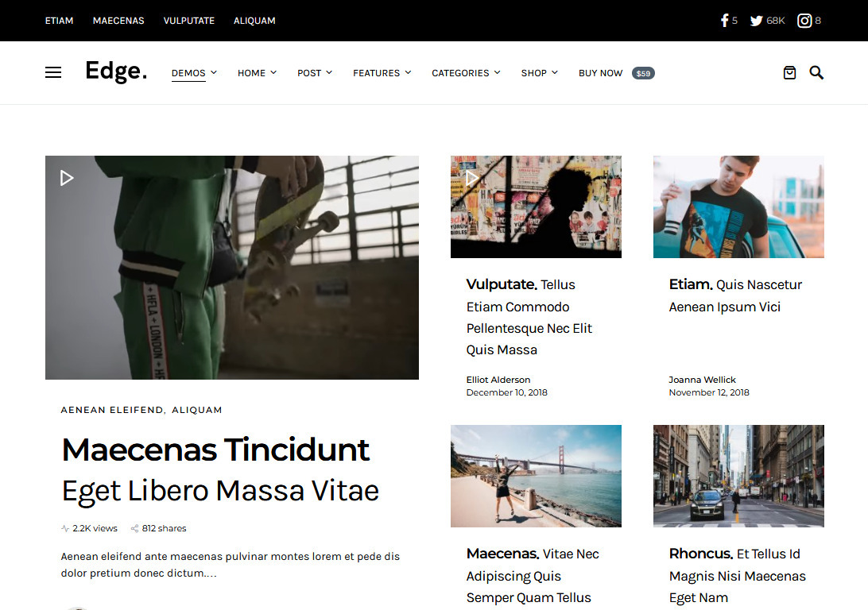Image resolution: width=868 pixels, height=610 pixels.
Task: Open the search magnifier icon
Action: (x=816, y=72)
